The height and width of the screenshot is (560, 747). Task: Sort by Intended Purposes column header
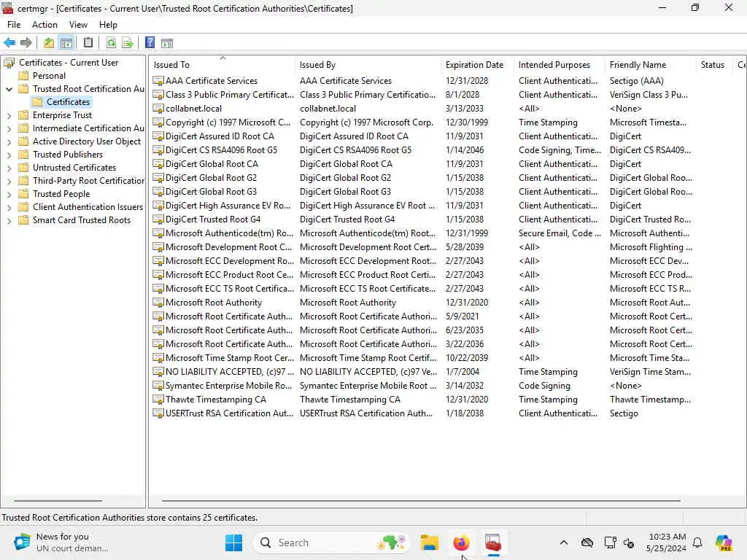pos(560,65)
